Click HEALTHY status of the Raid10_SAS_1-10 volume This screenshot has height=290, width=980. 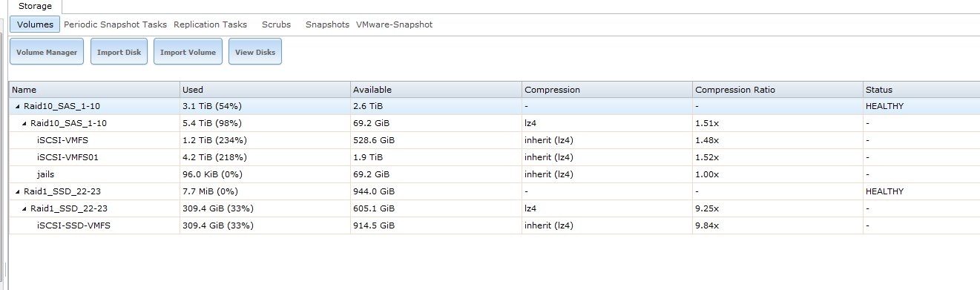coord(884,107)
